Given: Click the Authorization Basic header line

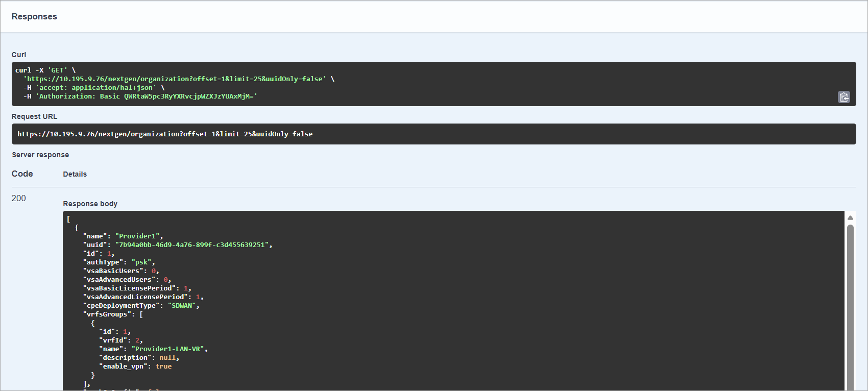Looking at the screenshot, I should 140,96.
